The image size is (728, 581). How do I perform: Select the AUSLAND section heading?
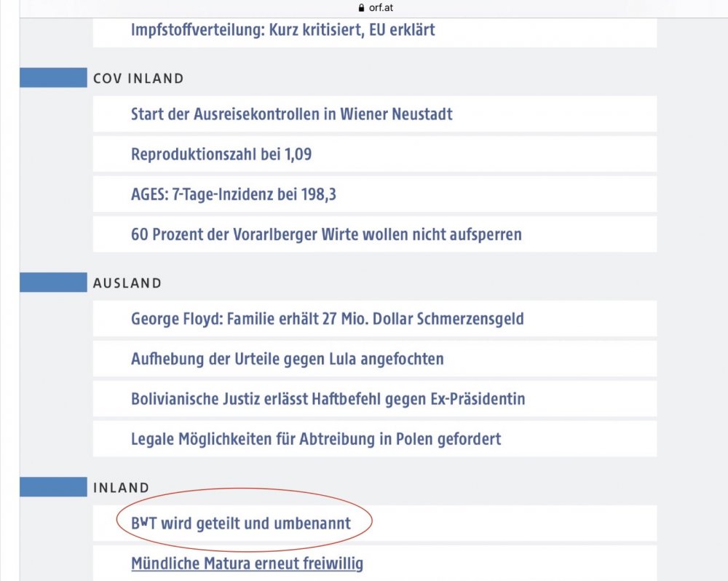pyautogui.click(x=127, y=283)
